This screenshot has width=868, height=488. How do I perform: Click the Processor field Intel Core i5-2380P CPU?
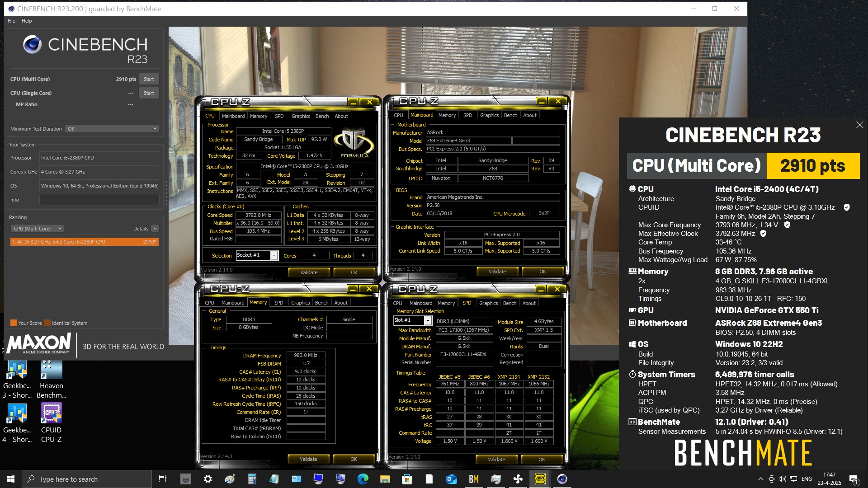click(x=99, y=158)
